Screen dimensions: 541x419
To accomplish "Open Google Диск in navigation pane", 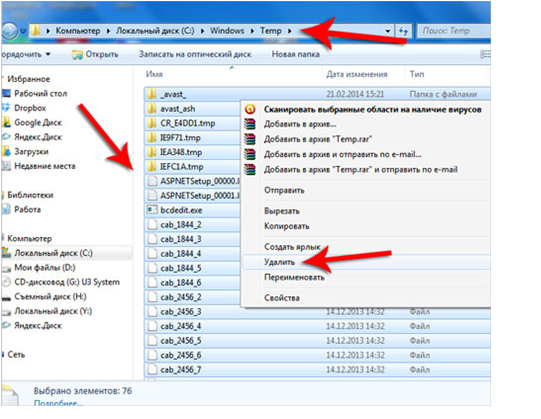I will tap(38, 123).
